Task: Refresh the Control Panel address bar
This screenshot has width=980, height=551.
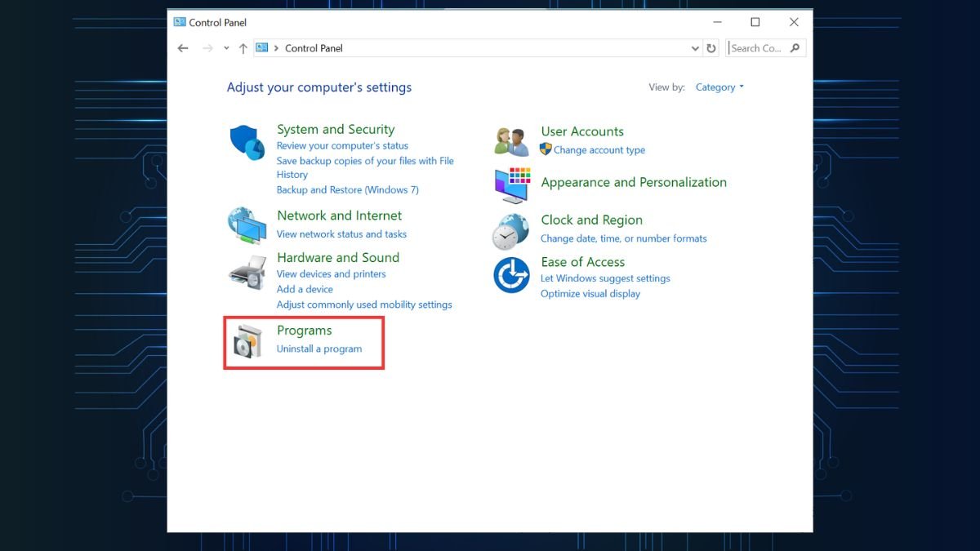Action: click(711, 48)
